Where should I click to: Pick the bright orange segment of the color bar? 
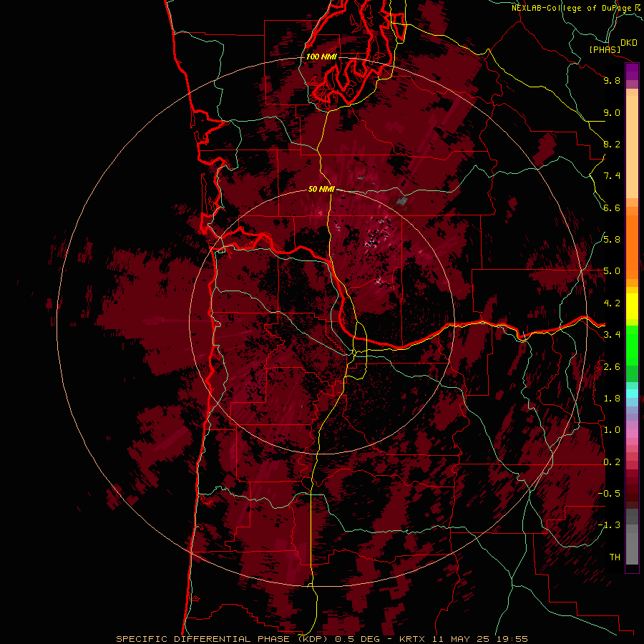(632, 246)
